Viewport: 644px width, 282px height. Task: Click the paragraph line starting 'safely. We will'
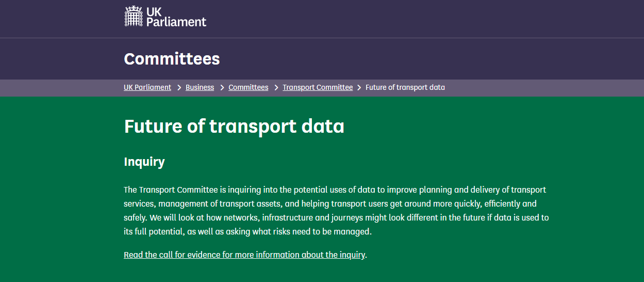click(x=336, y=218)
